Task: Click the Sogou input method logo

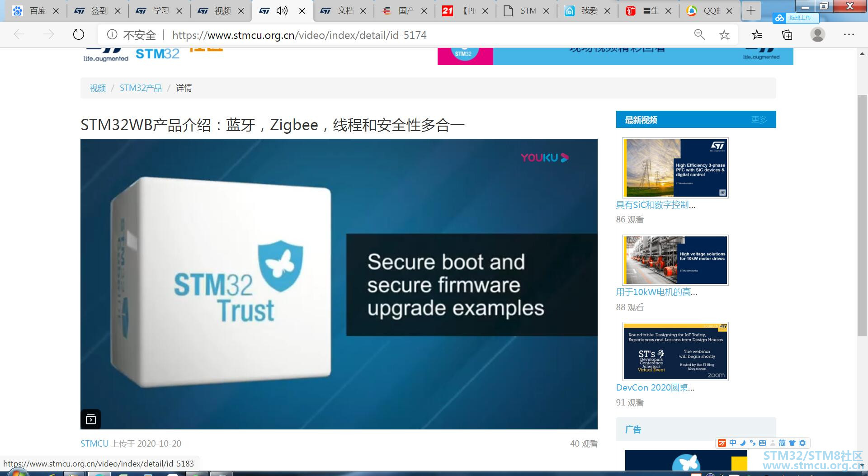Action: click(x=722, y=443)
